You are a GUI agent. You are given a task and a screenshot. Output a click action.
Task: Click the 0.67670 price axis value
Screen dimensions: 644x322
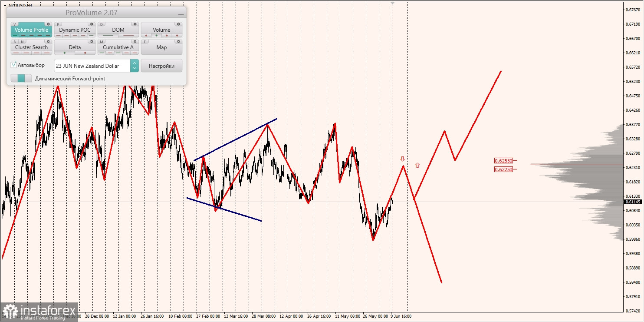633,10
